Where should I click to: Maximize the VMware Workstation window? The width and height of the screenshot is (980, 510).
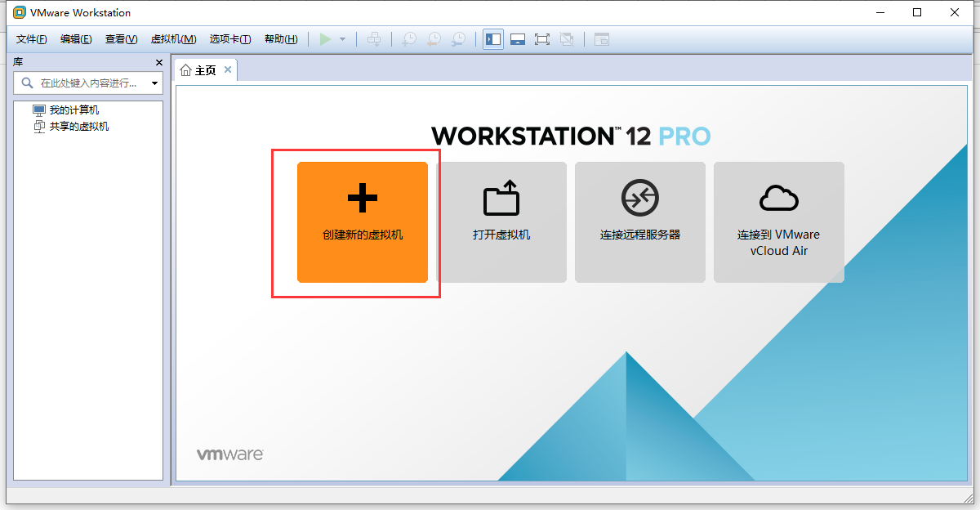(x=917, y=12)
